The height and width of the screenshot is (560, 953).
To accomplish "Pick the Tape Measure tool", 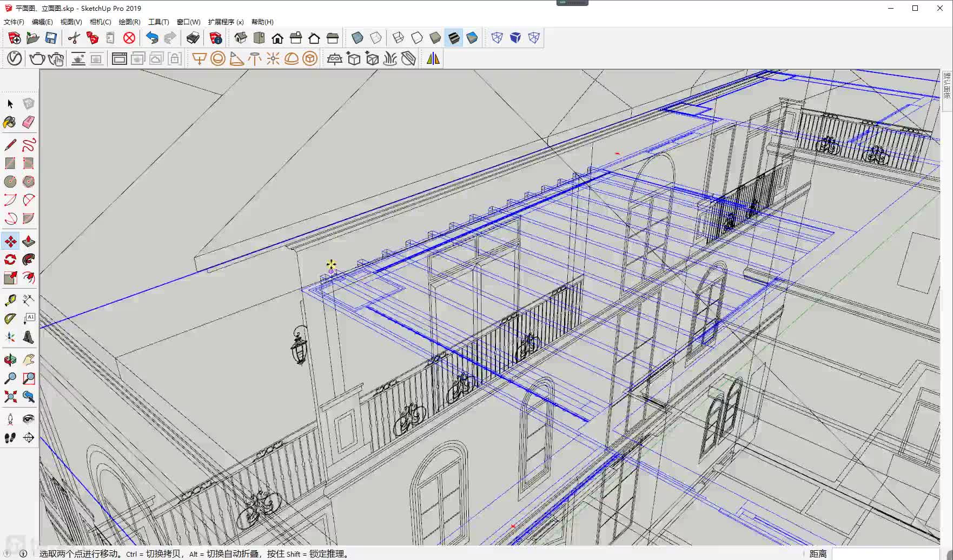I will pyautogui.click(x=10, y=301).
